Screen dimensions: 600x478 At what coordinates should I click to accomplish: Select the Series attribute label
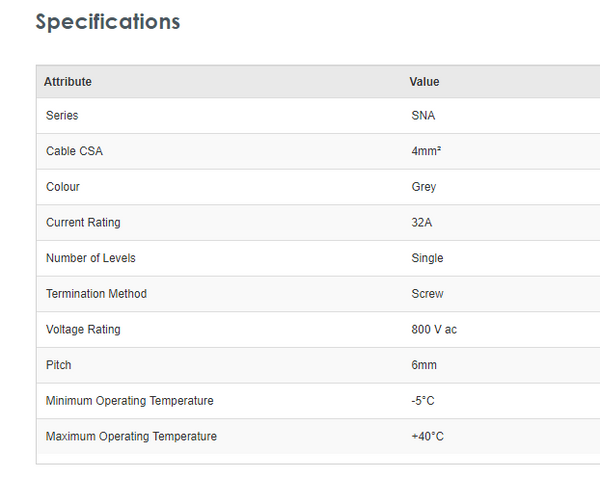click(x=62, y=116)
